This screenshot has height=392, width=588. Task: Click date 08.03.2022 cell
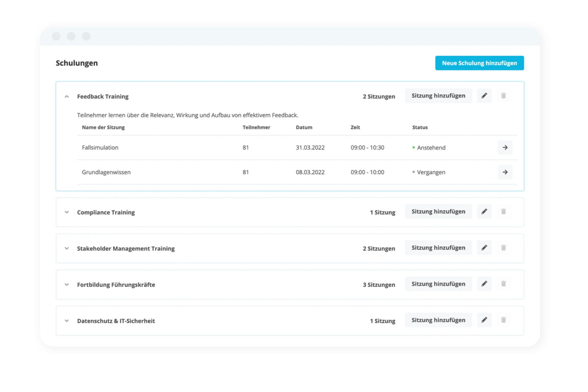coord(310,172)
